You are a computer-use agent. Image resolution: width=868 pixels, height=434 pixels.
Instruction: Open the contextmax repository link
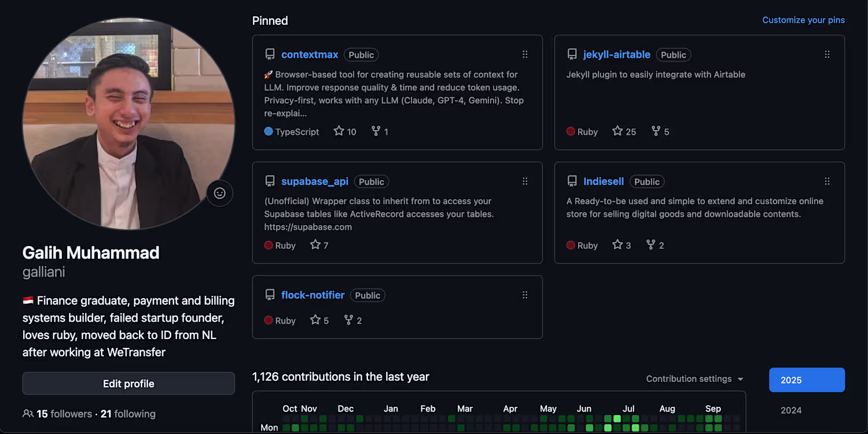point(310,54)
